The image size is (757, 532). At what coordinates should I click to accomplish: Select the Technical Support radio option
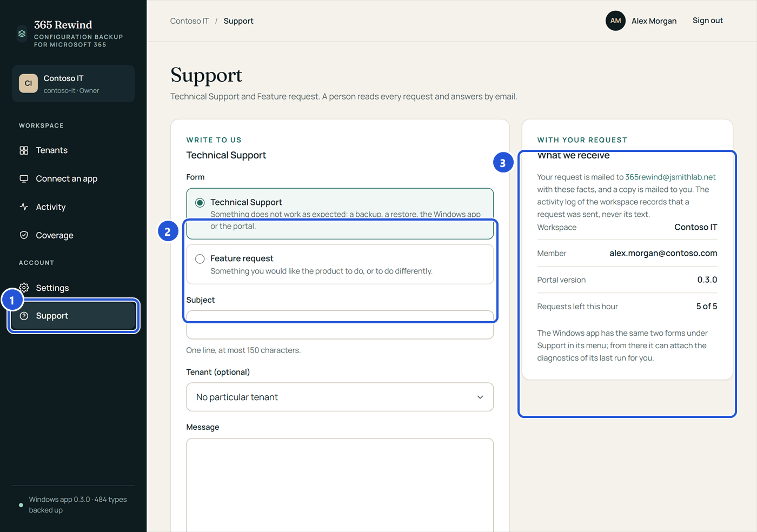coord(200,203)
